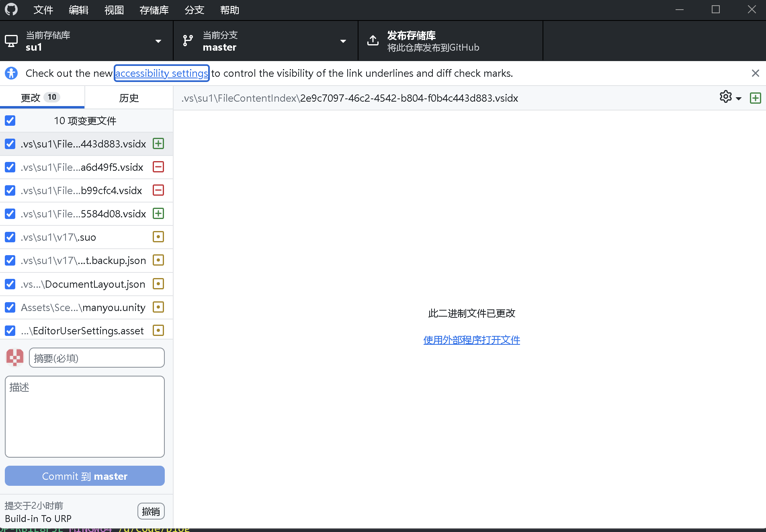This screenshot has width=766, height=532.
Task: Uncheck the t.backup.json file checkbox
Action: (x=10, y=260)
